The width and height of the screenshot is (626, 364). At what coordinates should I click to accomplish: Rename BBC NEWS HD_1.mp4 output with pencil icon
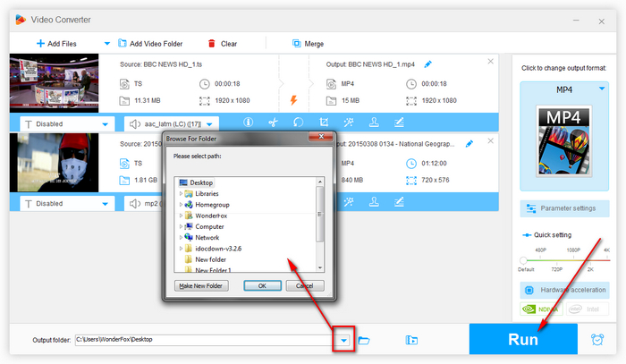pyautogui.click(x=428, y=63)
